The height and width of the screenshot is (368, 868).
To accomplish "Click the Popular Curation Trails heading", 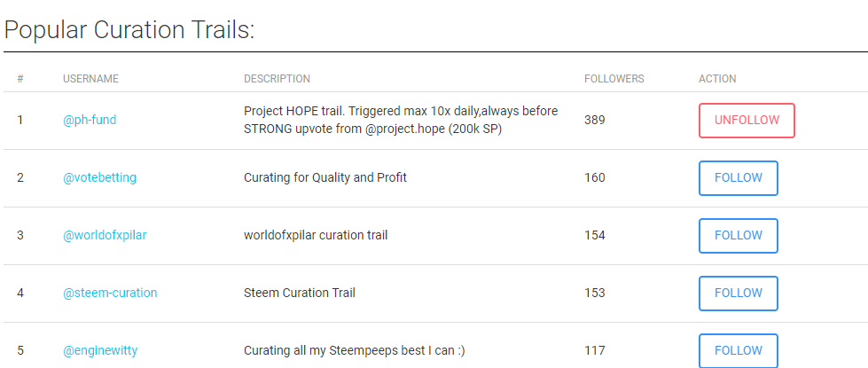I will tap(129, 29).
